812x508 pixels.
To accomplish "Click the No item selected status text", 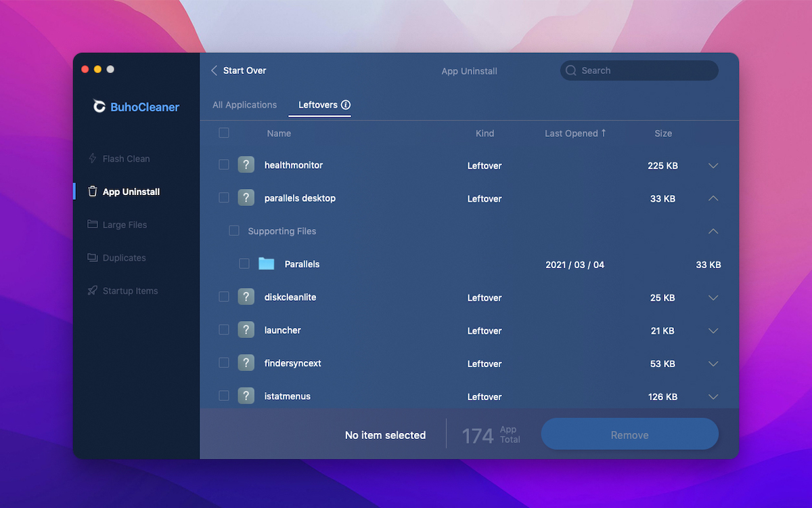I will coord(386,436).
